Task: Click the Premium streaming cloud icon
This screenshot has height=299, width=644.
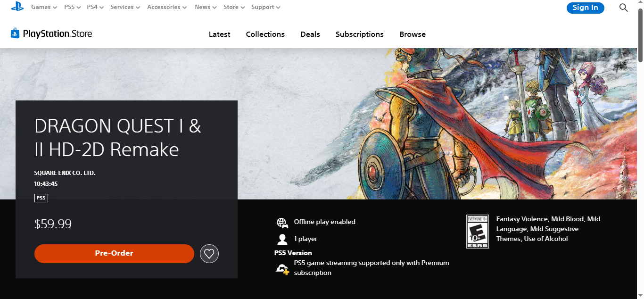Action: tap(282, 269)
